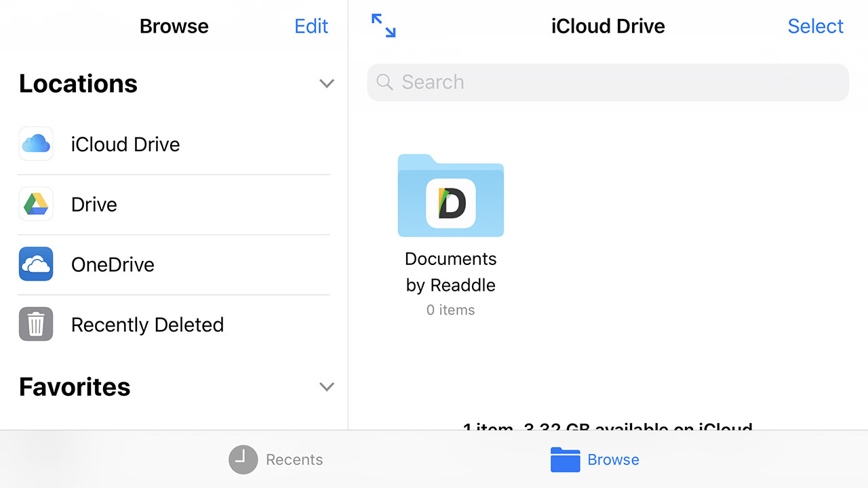
Task: Switch to the Recents tab
Action: [x=276, y=460]
